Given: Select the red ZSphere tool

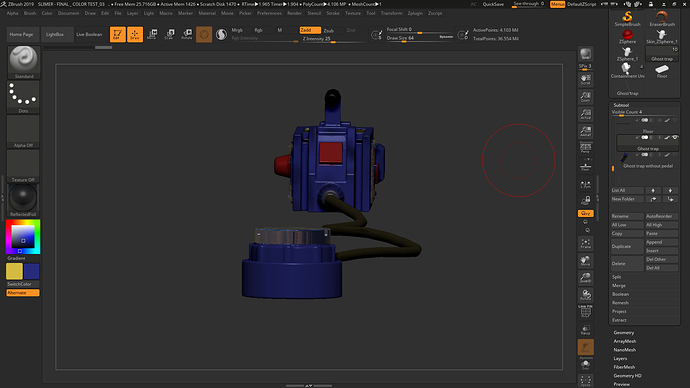Looking at the screenshot, I should click(627, 36).
